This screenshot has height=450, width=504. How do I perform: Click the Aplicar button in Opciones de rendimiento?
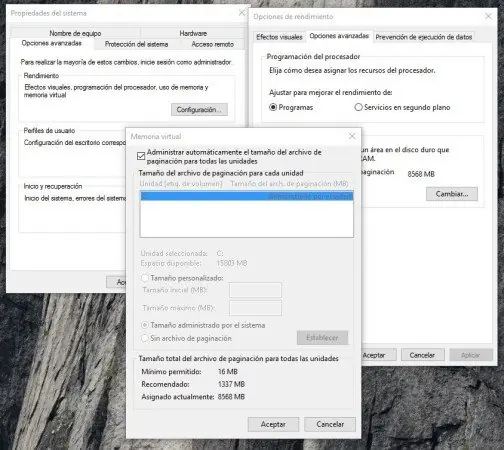tap(471, 355)
